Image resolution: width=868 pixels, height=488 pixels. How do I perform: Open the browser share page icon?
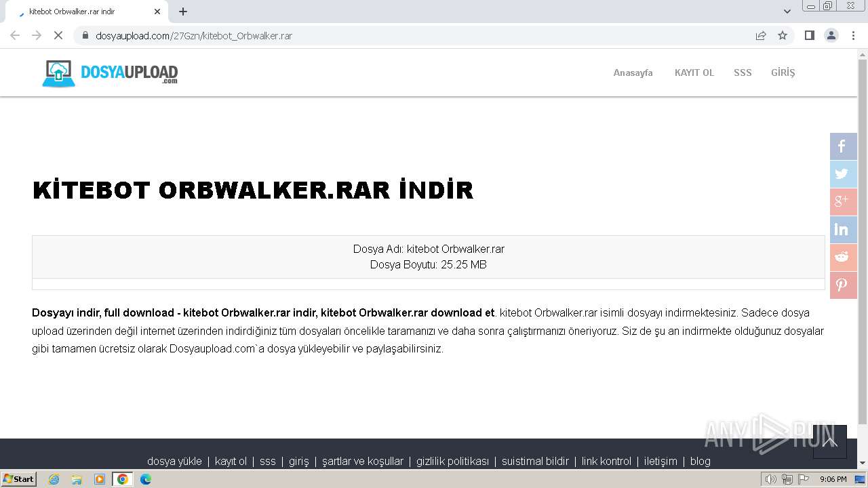click(761, 35)
